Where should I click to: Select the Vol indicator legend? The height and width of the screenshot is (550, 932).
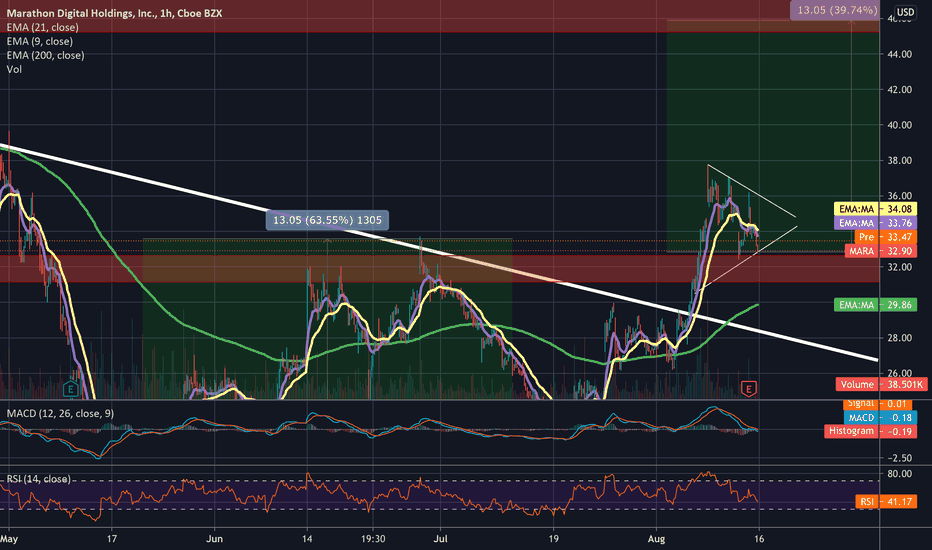pos(14,69)
